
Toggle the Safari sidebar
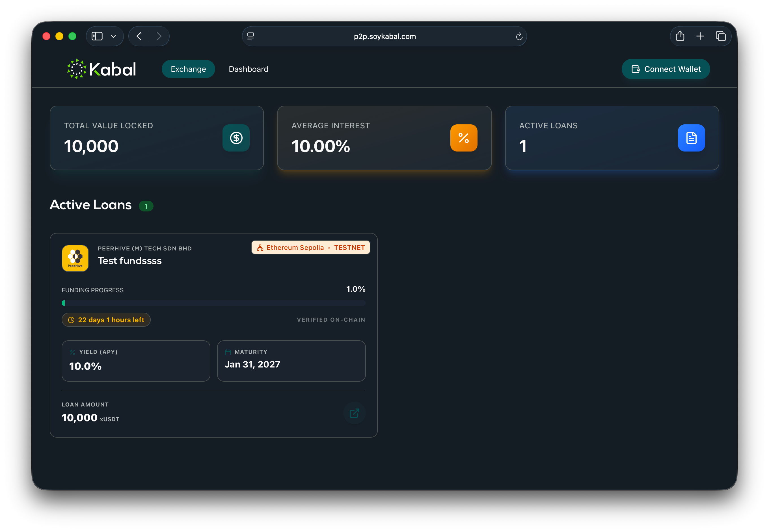pyautogui.click(x=97, y=36)
